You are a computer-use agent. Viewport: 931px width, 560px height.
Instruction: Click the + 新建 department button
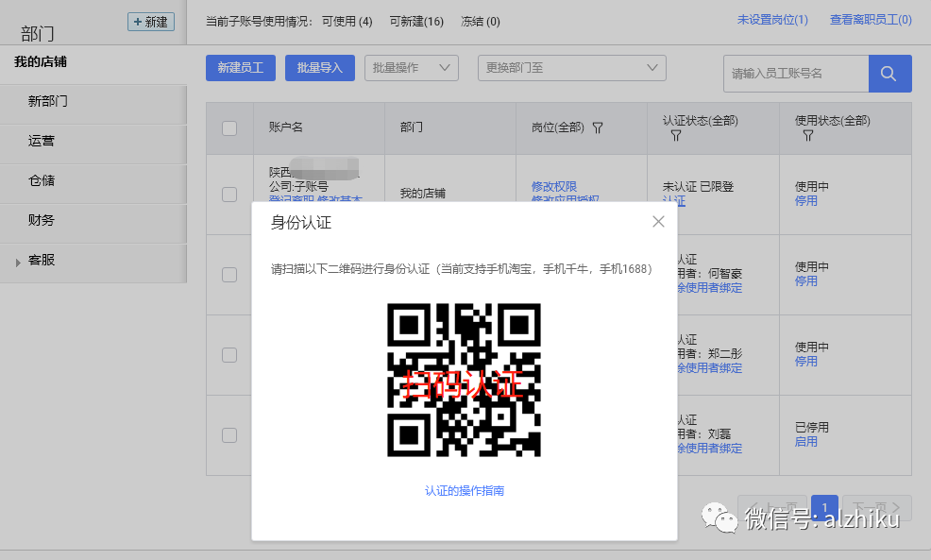click(151, 22)
